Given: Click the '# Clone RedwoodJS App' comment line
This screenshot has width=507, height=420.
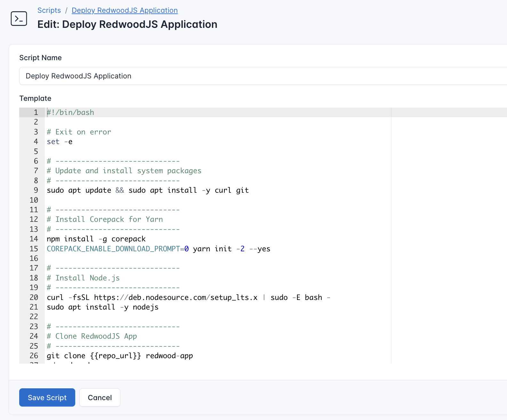Looking at the screenshot, I should click(x=92, y=336).
